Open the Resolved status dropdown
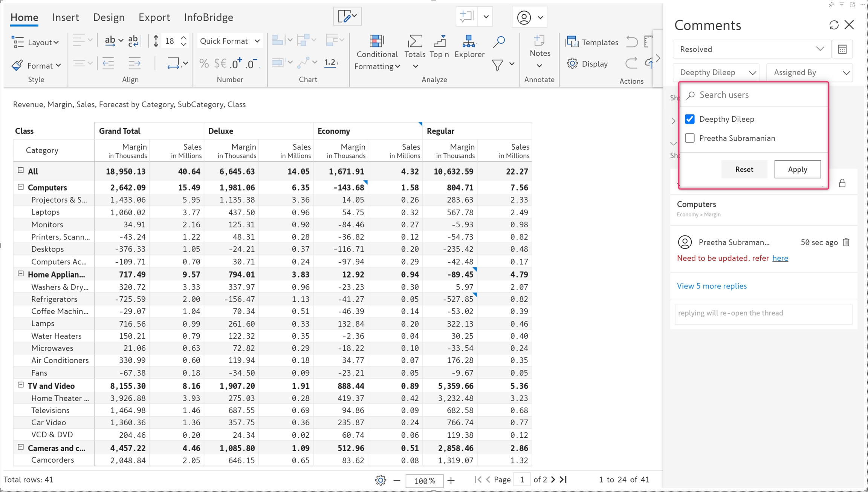This screenshot has height=492, width=868. [x=751, y=49]
